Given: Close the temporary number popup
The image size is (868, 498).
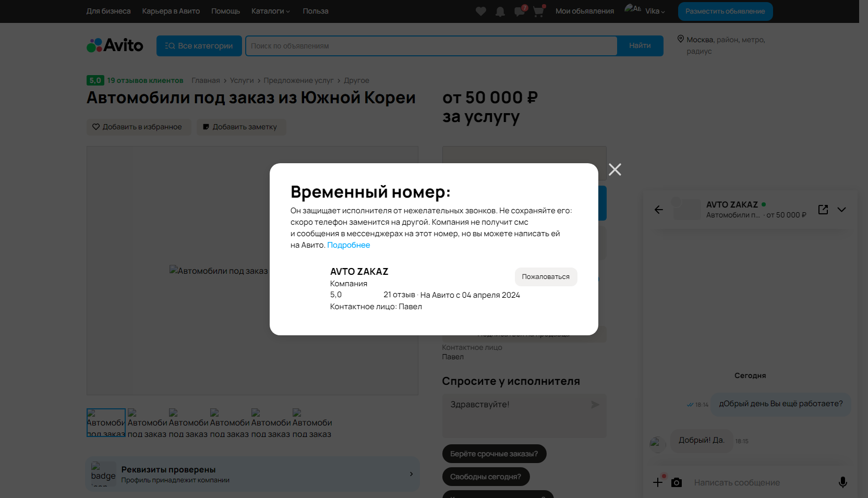Looking at the screenshot, I should [614, 169].
